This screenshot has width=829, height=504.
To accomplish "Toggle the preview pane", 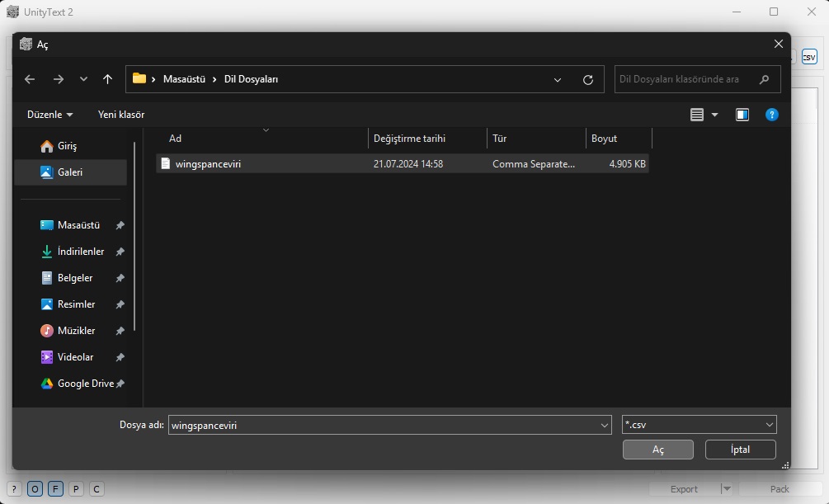I will pyautogui.click(x=742, y=115).
